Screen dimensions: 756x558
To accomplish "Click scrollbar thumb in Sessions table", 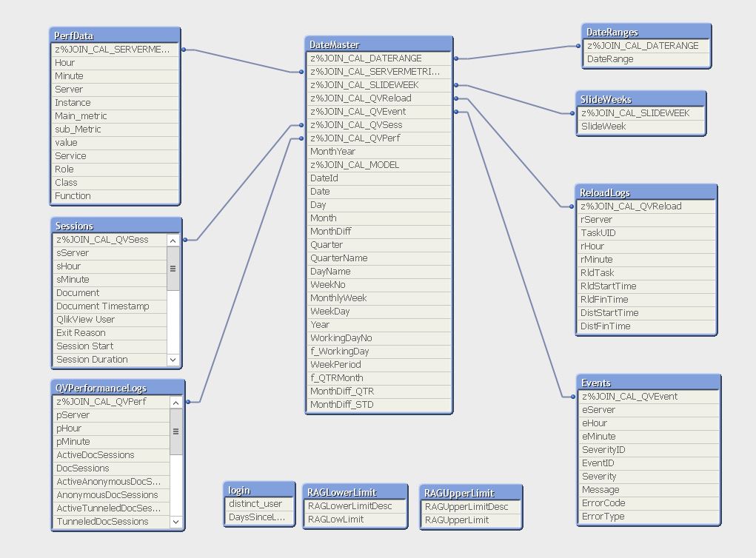I will pos(173,269).
